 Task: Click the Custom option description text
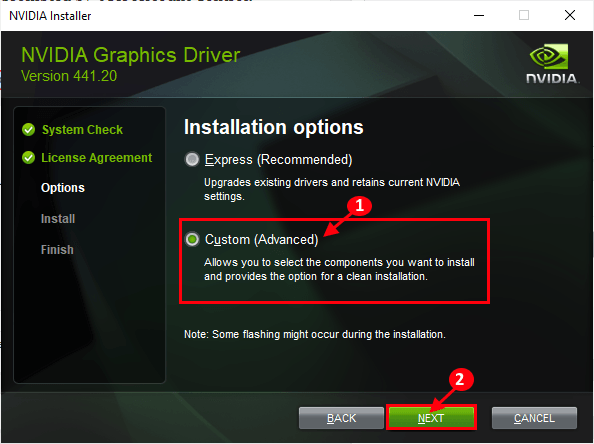(339, 269)
